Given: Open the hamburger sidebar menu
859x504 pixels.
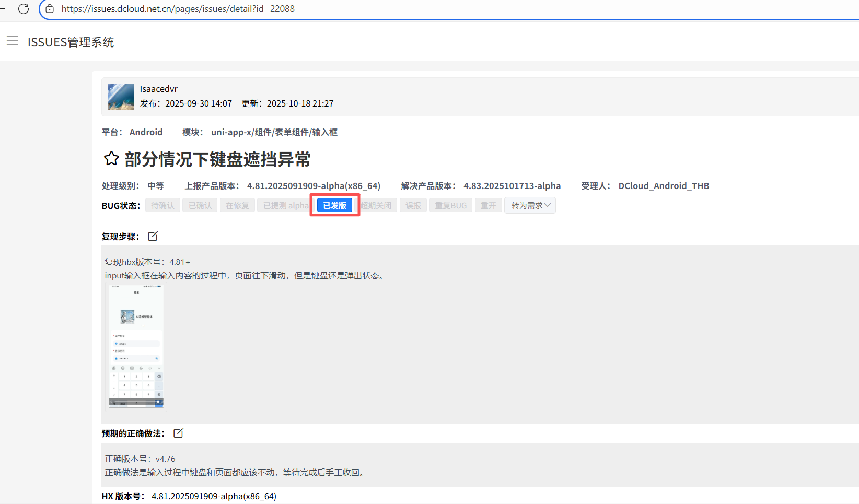Looking at the screenshot, I should coord(13,41).
